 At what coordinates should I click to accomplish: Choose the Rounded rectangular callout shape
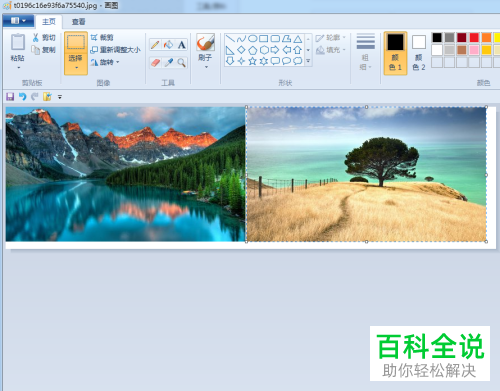click(x=275, y=61)
